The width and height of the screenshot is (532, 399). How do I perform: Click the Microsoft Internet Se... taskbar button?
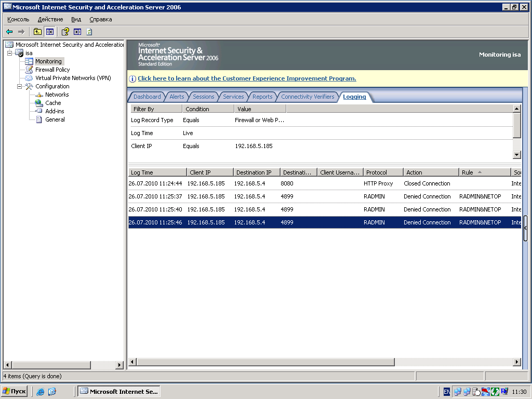119,392
